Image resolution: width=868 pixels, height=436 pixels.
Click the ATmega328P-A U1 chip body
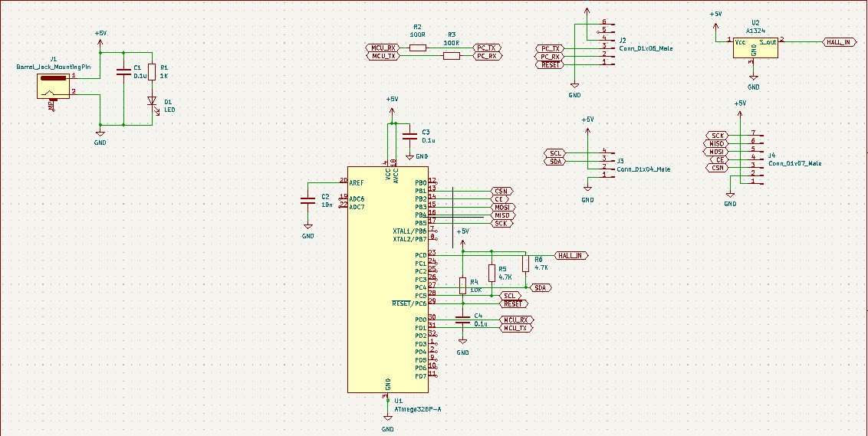[387, 280]
